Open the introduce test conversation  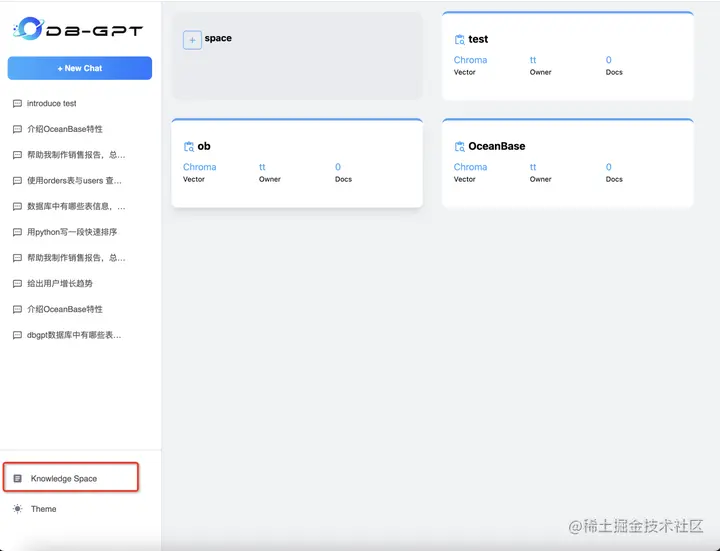tap(51, 103)
